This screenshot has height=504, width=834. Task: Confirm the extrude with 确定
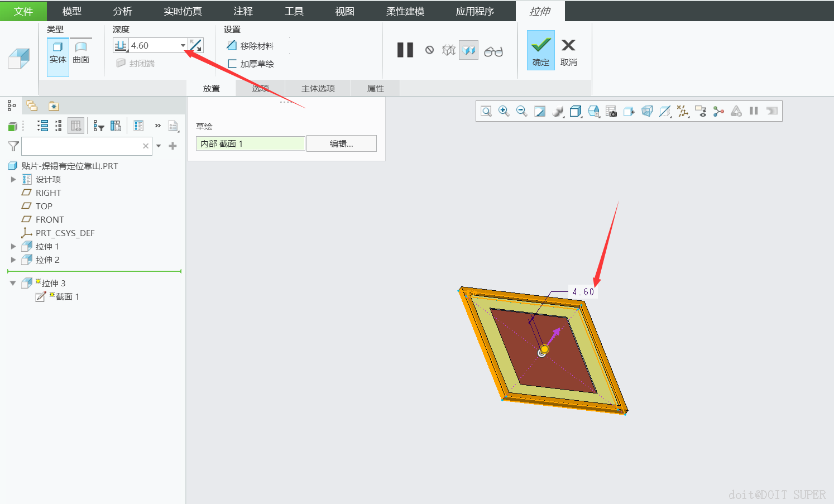(541, 50)
